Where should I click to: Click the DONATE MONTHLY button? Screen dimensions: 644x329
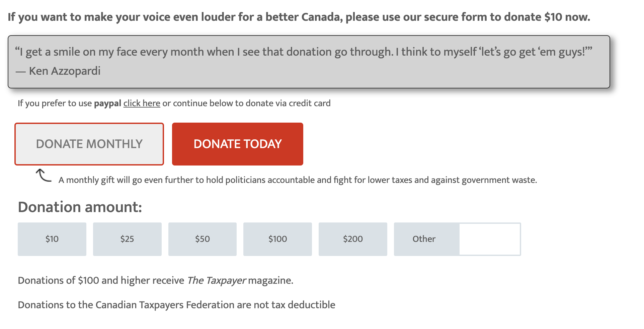coord(89,144)
